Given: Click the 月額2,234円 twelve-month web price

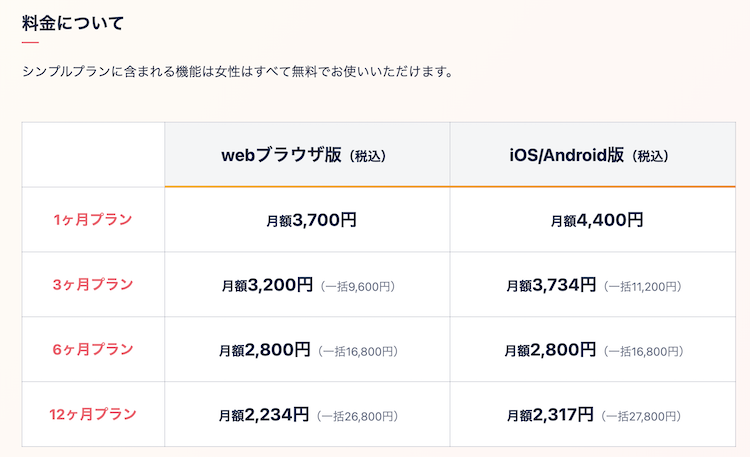Looking at the screenshot, I should tap(264, 414).
